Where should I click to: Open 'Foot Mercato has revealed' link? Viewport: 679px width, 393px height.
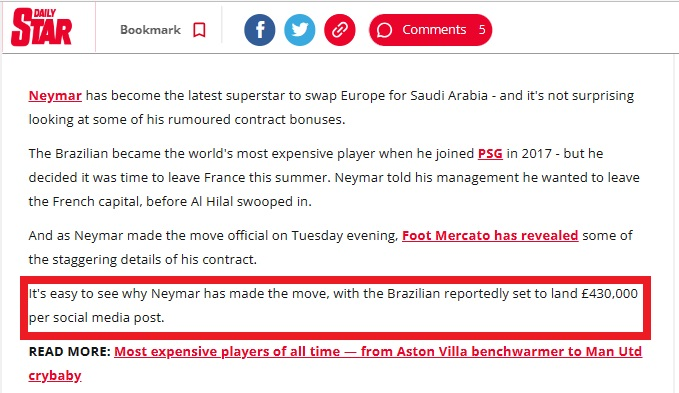point(490,235)
